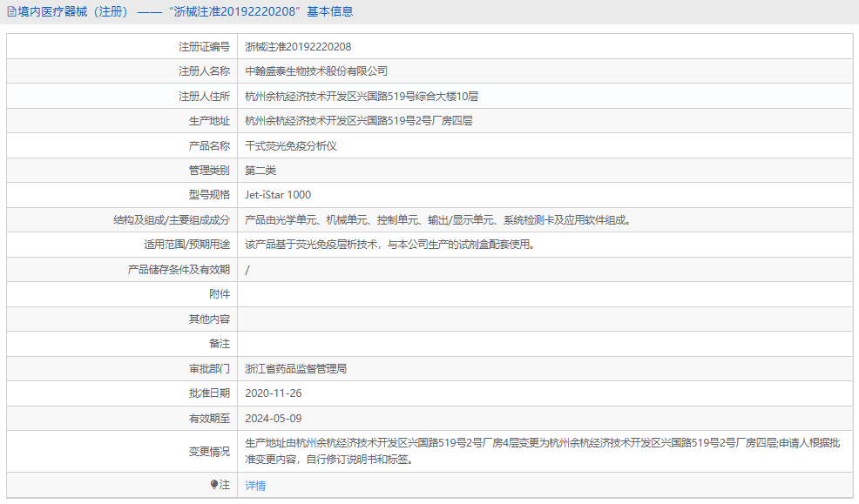Select the slash value for storage conditions
Screen dimensions: 859x504
click(247, 269)
